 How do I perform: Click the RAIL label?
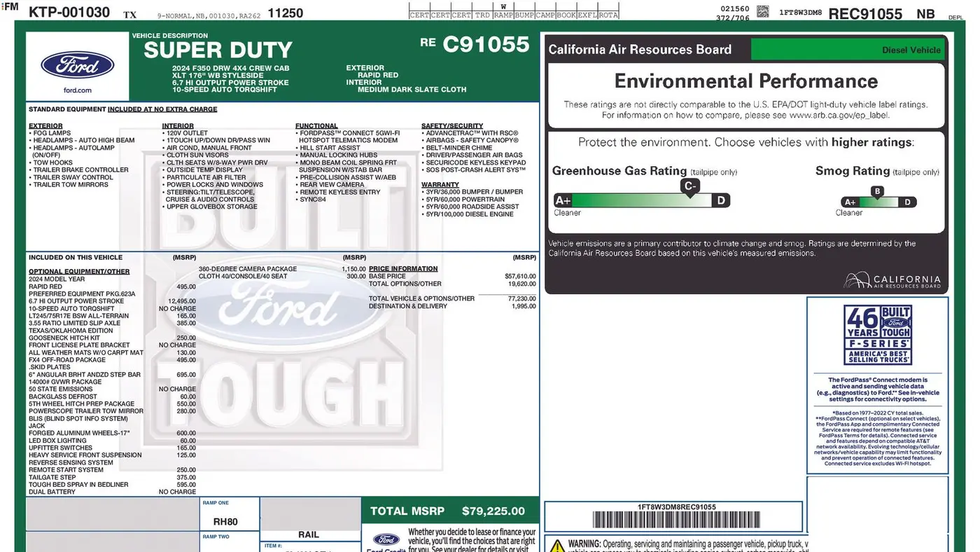point(309,534)
